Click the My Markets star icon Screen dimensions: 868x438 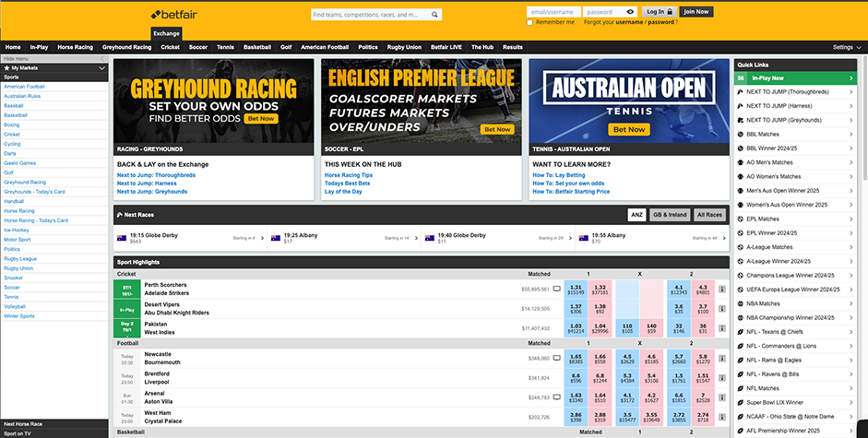click(6, 68)
